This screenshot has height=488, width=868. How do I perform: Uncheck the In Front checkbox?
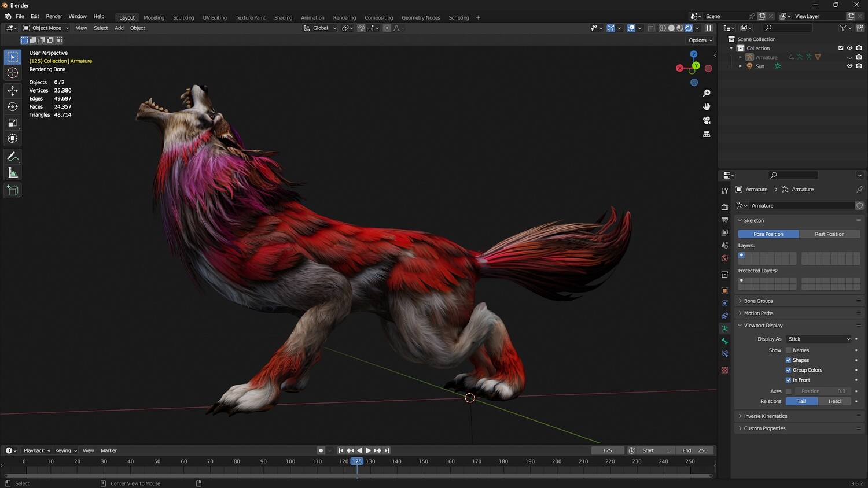click(x=788, y=380)
